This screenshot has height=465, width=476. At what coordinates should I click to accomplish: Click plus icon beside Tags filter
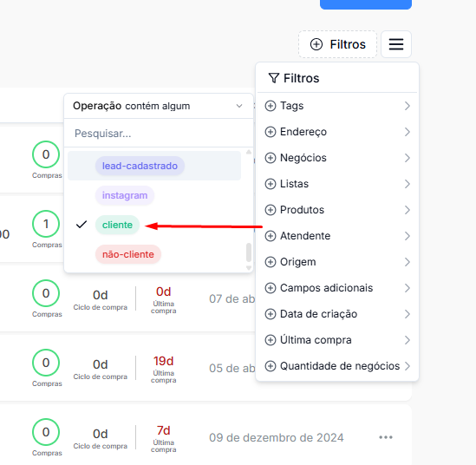click(271, 106)
